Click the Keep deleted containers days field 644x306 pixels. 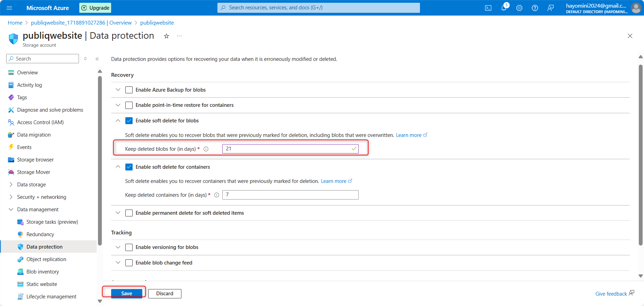coord(290,195)
